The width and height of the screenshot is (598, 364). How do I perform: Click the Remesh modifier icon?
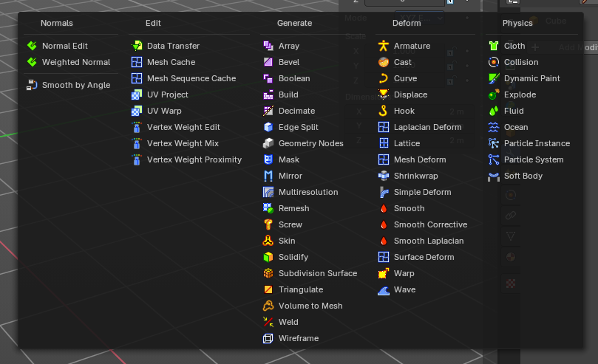point(268,208)
